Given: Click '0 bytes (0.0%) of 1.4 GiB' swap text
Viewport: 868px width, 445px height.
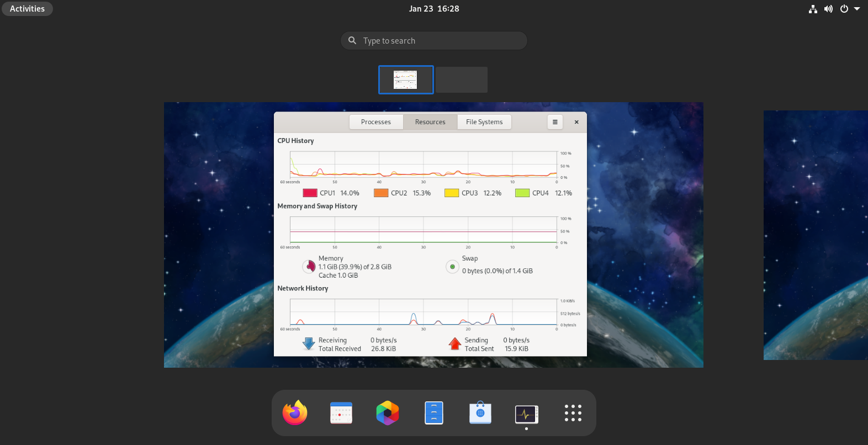Looking at the screenshot, I should pos(497,271).
